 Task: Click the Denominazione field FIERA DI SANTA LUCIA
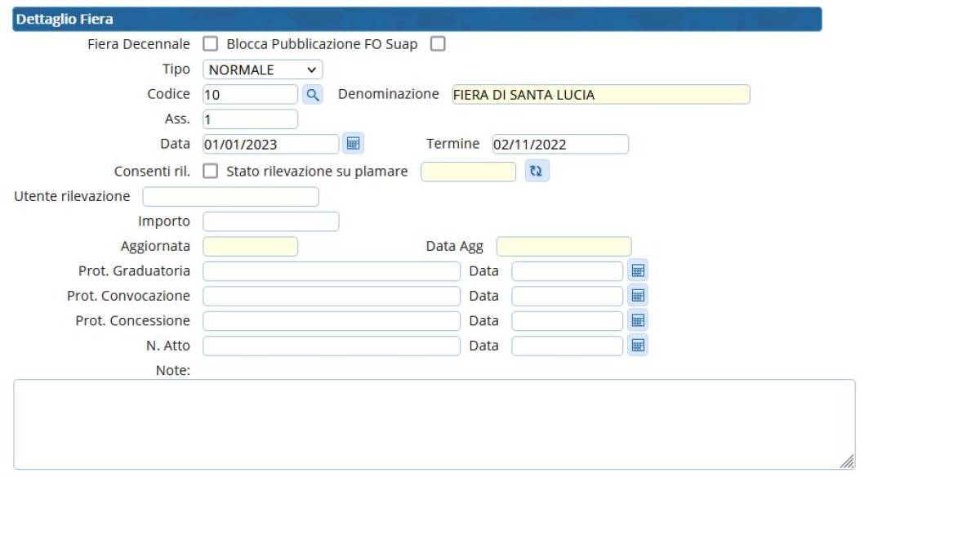pos(600,95)
